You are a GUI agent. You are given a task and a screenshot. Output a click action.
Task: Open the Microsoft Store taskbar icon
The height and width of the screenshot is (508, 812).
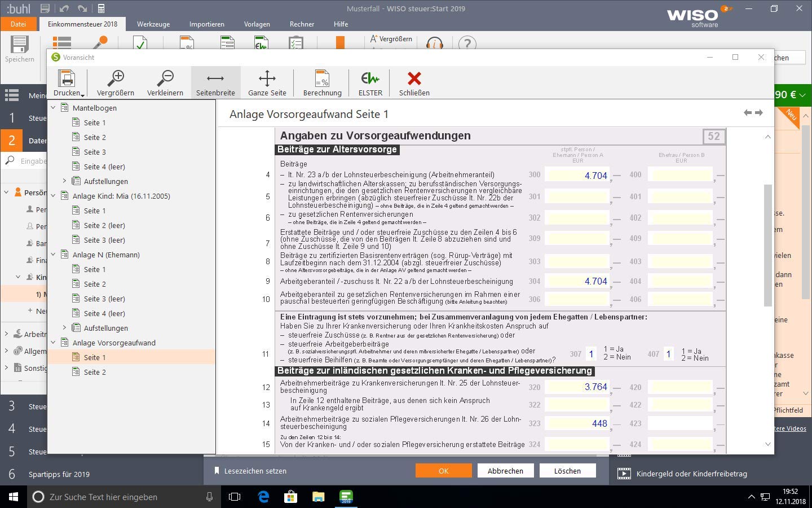point(290,497)
